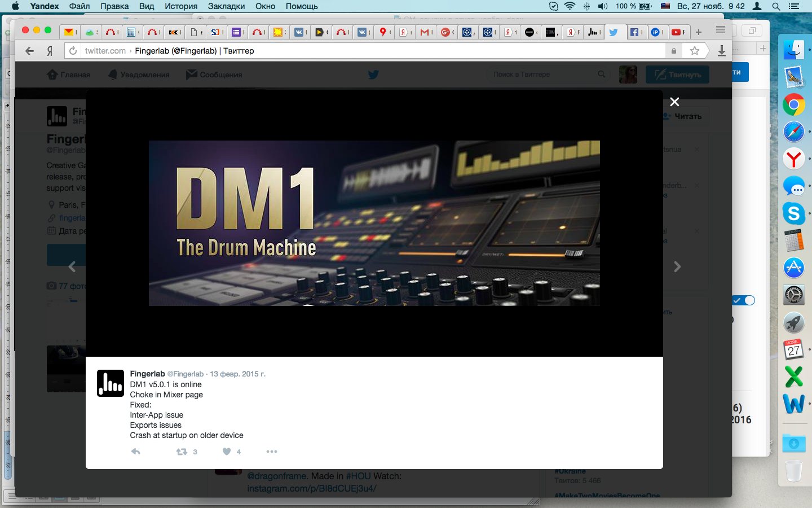Open the @Fingerlab handle in the tweet
The width and height of the screenshot is (812, 508).
[x=186, y=374]
